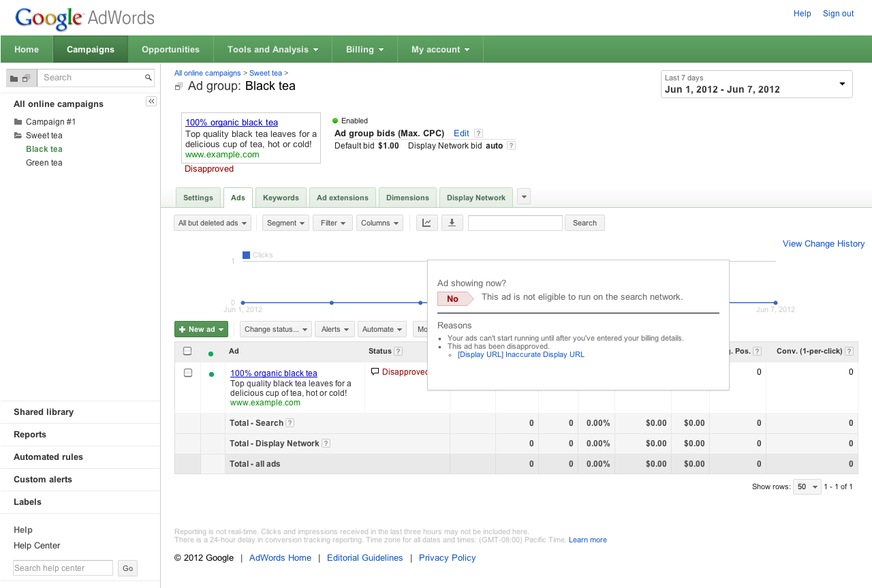Open the date range dropdown
Screen dimensions: 872x588
pos(756,84)
